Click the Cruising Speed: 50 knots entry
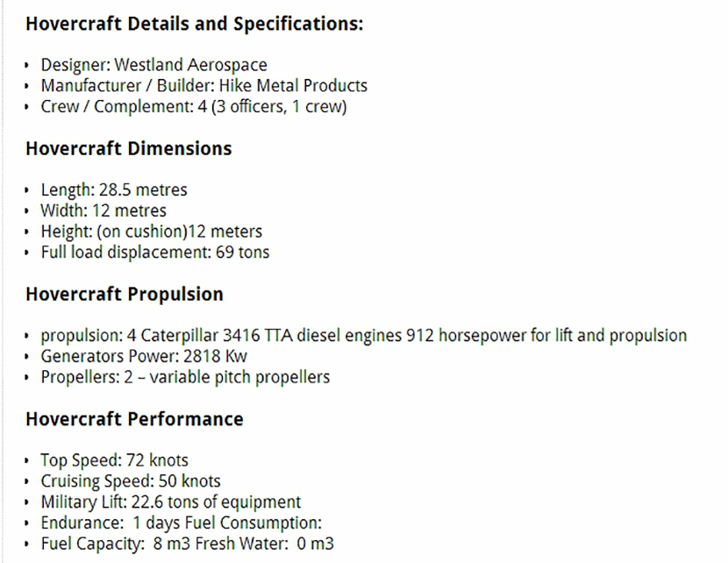Screen dimensions: 728x563 pos(131,481)
